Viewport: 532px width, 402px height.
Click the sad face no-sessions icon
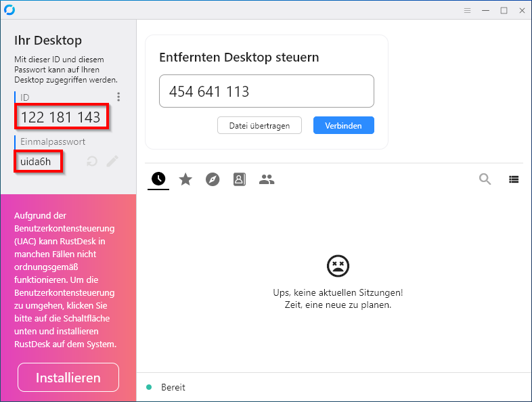338,265
